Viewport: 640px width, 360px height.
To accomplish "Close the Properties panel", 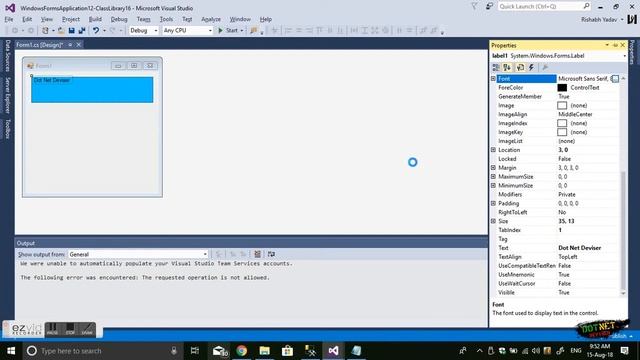I will click(x=623, y=45).
